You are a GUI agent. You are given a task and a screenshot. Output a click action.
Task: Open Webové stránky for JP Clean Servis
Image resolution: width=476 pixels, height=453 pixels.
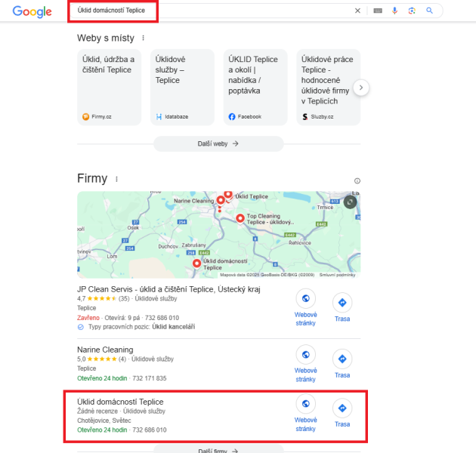coord(306,308)
